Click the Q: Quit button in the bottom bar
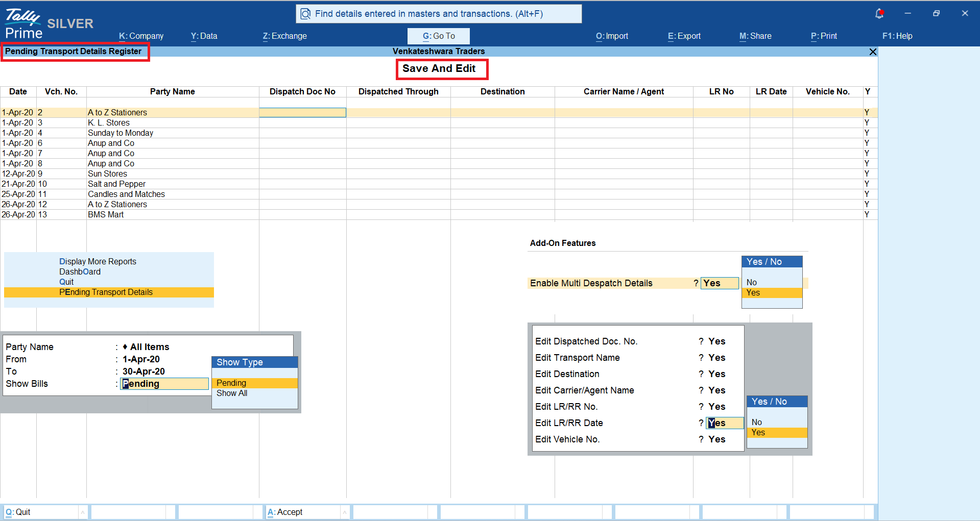This screenshot has width=980, height=521. pos(41,512)
